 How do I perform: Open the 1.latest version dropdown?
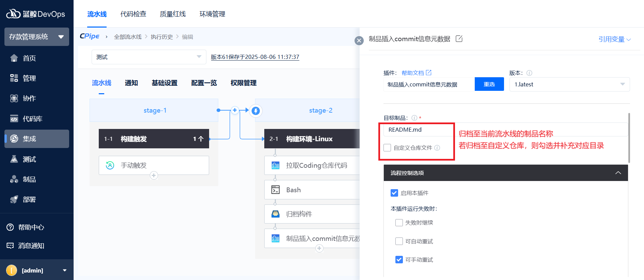click(569, 84)
